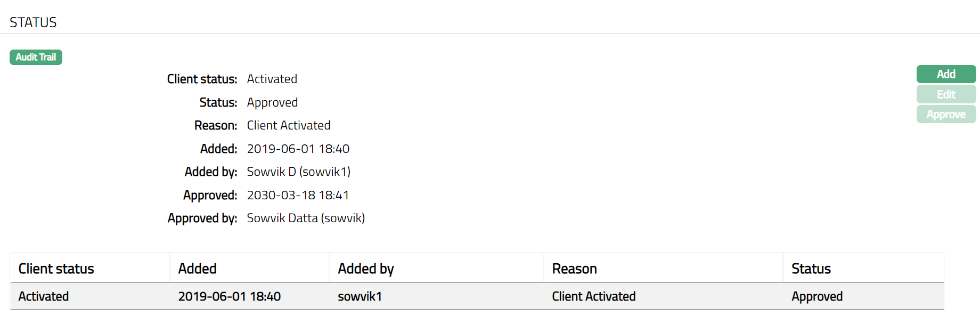Click the Client status value in details summary
Image resolution: width=980 pixels, height=316 pixels.
272,79
